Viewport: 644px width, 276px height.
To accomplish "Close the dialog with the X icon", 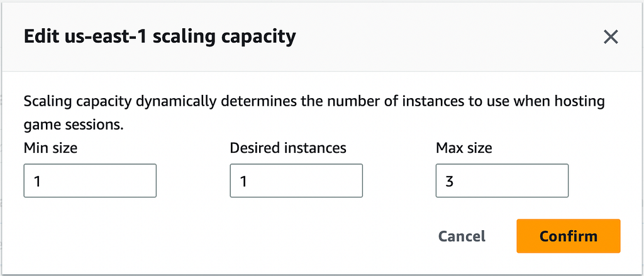I will [611, 37].
